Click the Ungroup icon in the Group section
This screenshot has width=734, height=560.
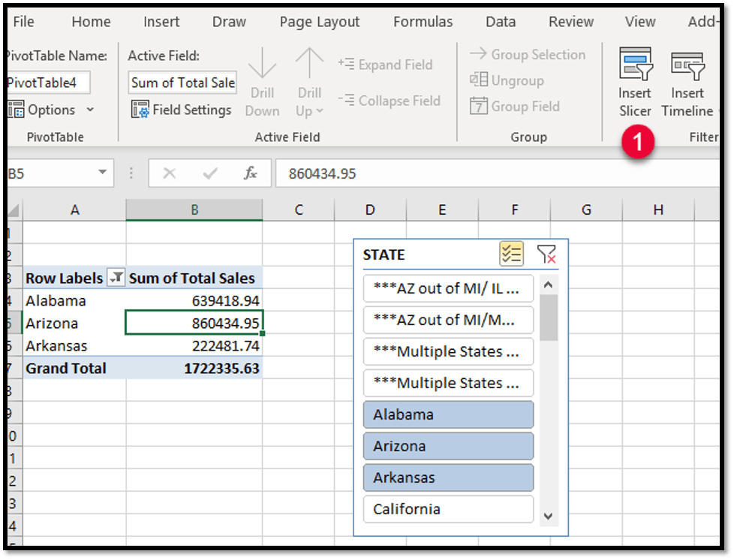(479, 80)
